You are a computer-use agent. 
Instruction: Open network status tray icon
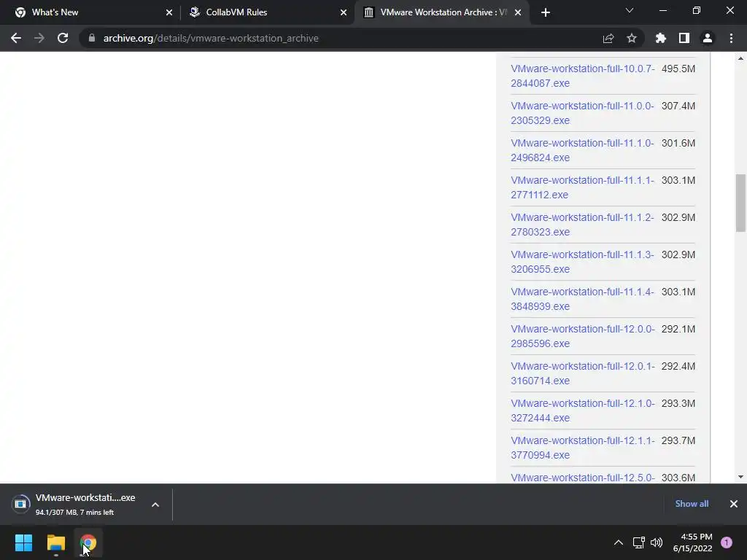[x=638, y=542]
